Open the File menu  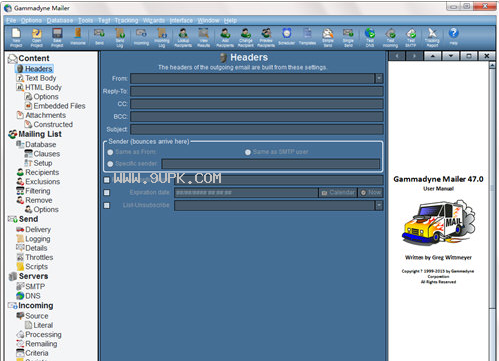tap(11, 21)
